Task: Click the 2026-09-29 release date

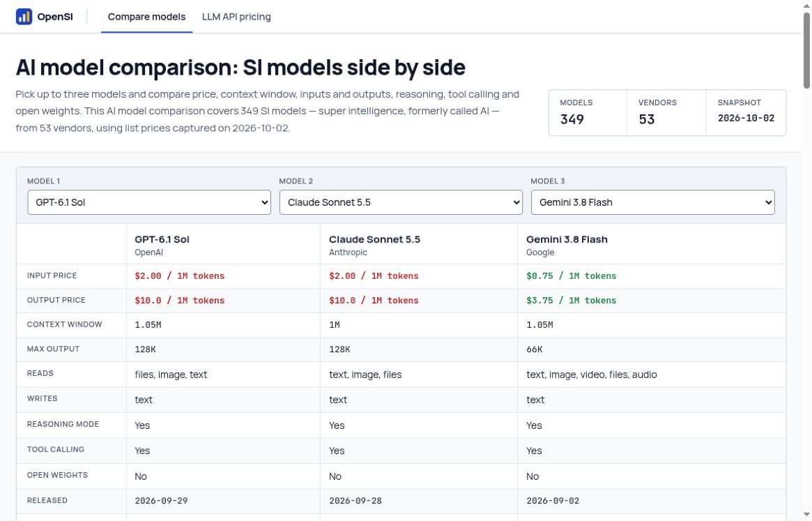Action: tap(161, 501)
